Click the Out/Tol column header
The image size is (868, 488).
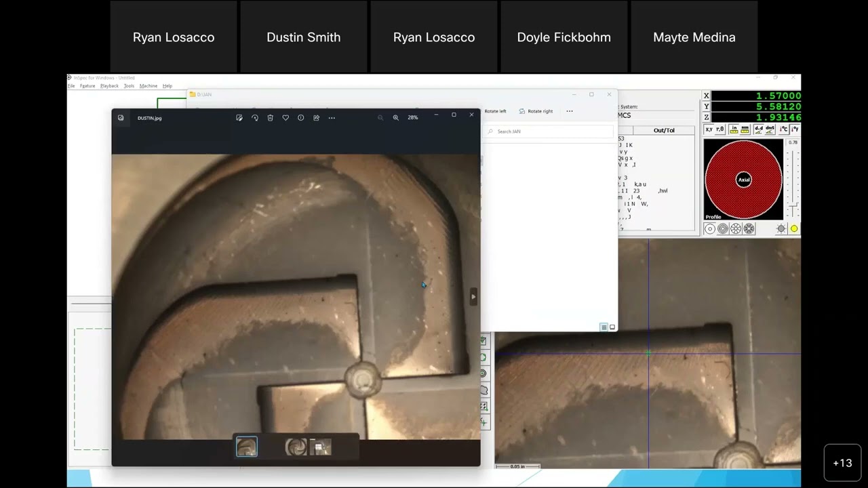coord(664,130)
